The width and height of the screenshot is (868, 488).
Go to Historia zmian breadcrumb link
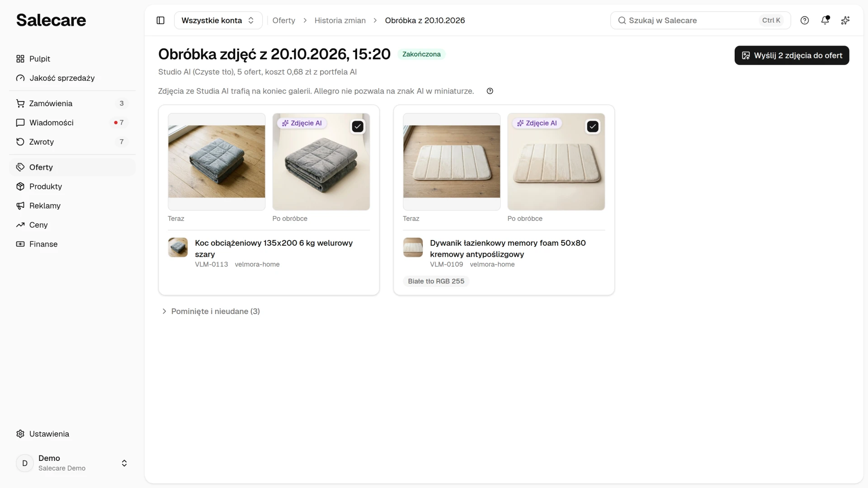340,20
